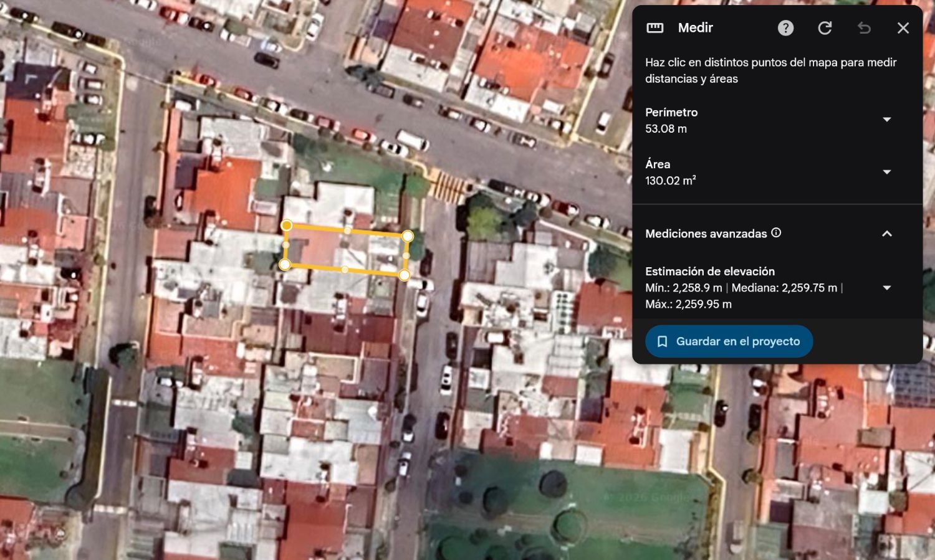This screenshot has height=560, width=935.
Task: Select the bottom-right polygon vertex
Action: tap(404, 275)
